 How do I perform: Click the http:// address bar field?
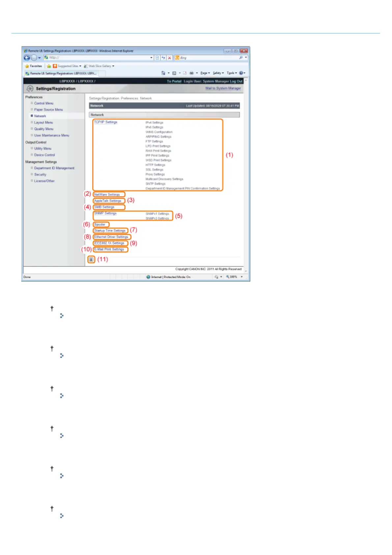click(98, 58)
